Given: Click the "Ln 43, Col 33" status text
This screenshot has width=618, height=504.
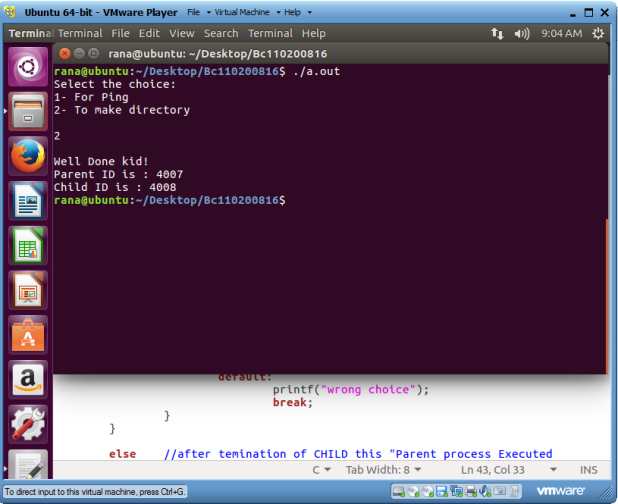Looking at the screenshot, I should pyautogui.click(x=493, y=470).
